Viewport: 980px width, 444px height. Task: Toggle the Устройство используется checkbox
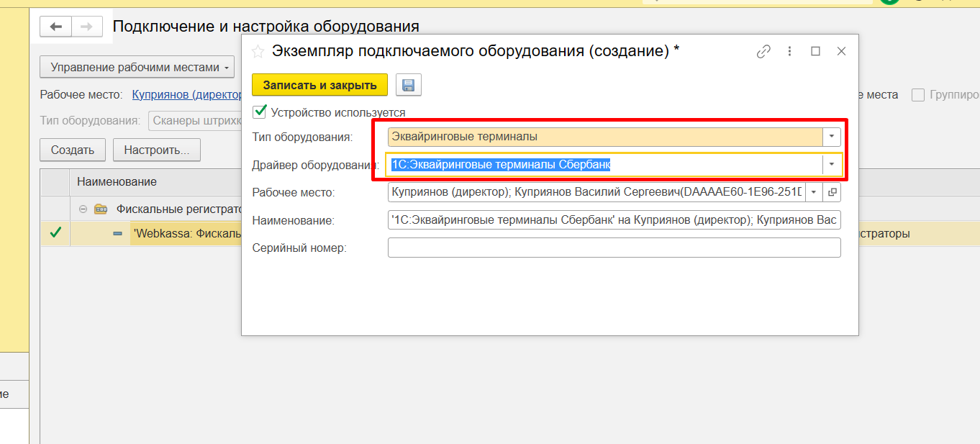260,112
